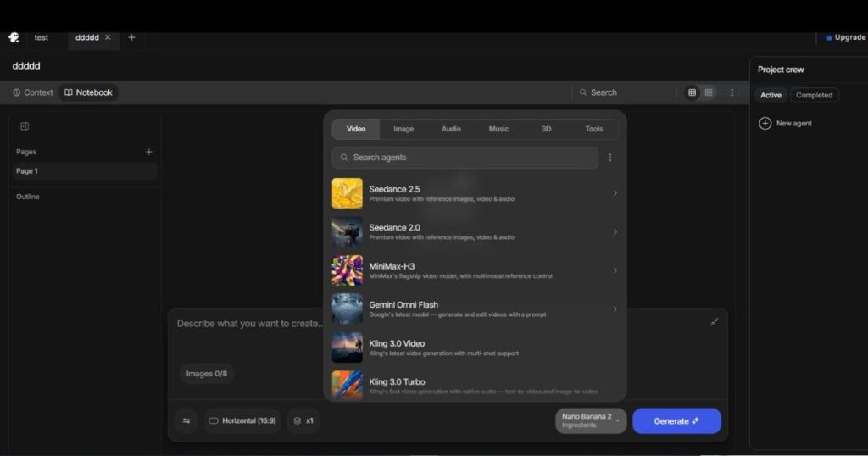
Task: Click the Images 0/8 button
Action: (207, 374)
